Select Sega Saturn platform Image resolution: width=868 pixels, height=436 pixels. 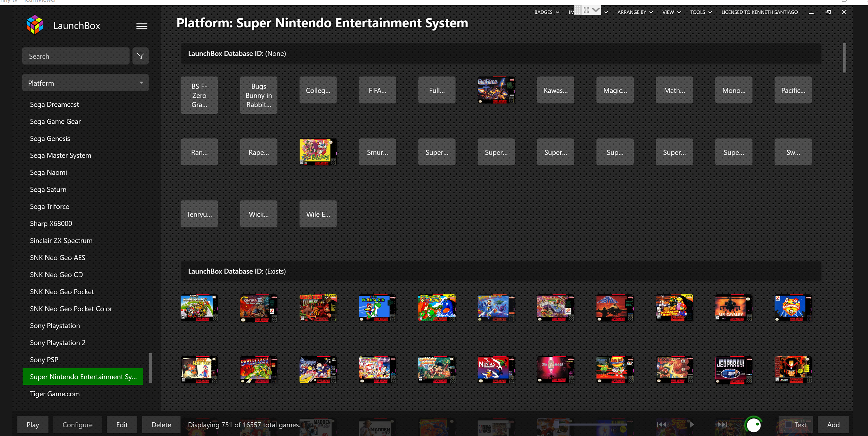(48, 190)
